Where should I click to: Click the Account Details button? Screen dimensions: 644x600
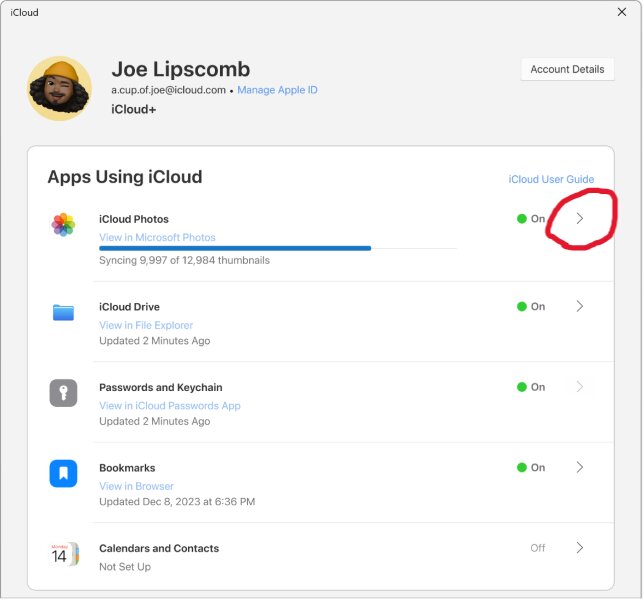click(x=567, y=69)
